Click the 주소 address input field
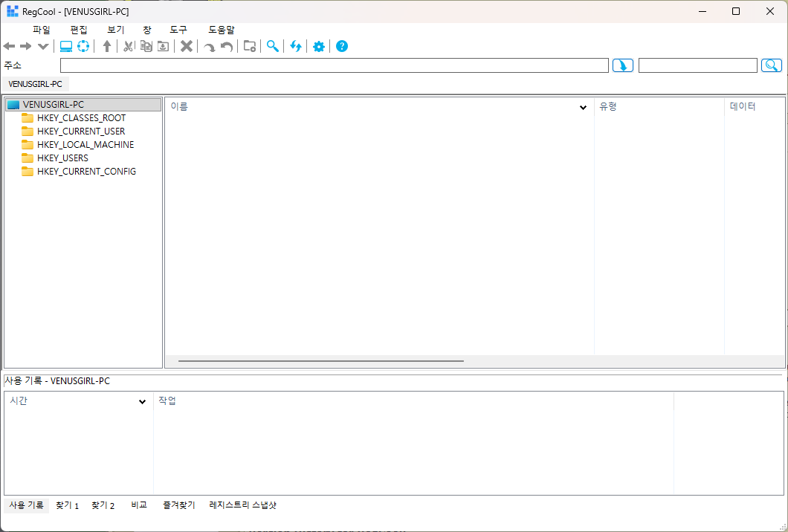The width and height of the screenshot is (788, 532). [335, 65]
